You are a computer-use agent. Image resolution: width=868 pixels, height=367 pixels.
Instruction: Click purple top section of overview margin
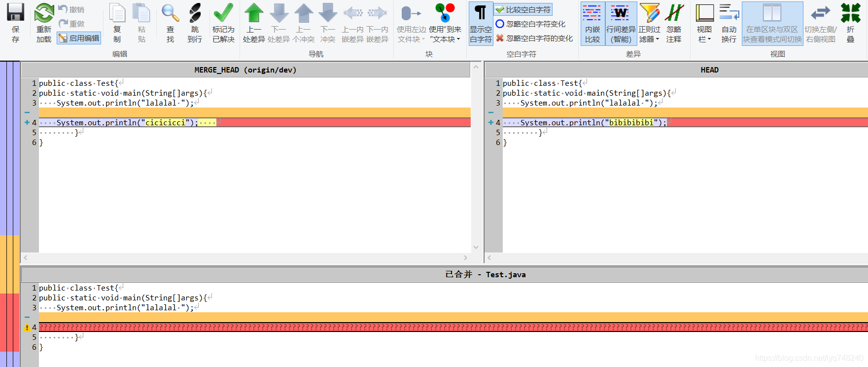pos(10,148)
